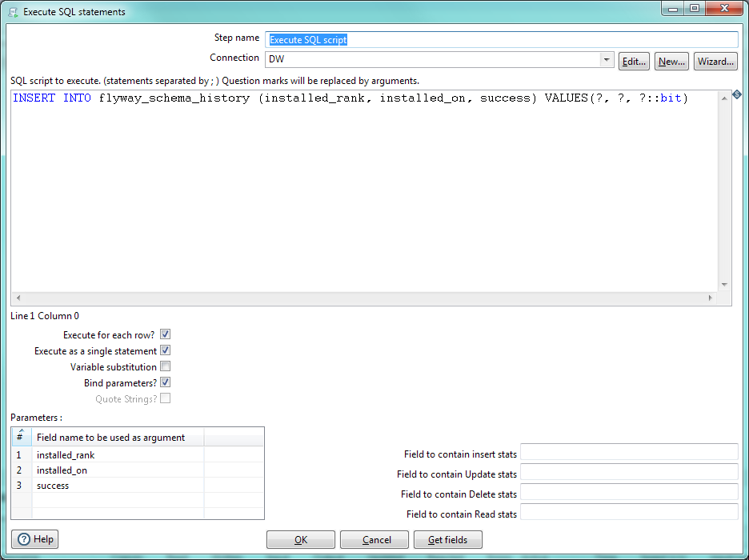This screenshot has height=560, width=749.
Task: Uncheck Execute as a single statement
Action: pos(166,350)
